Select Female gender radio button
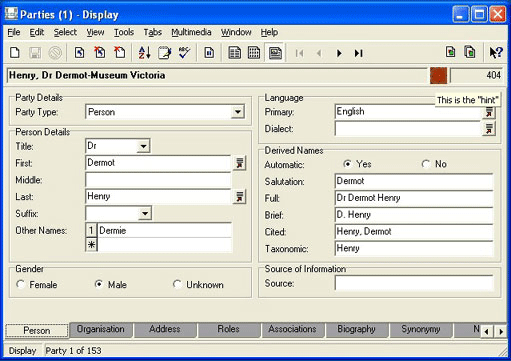The height and width of the screenshot is (361, 511). 21,284
